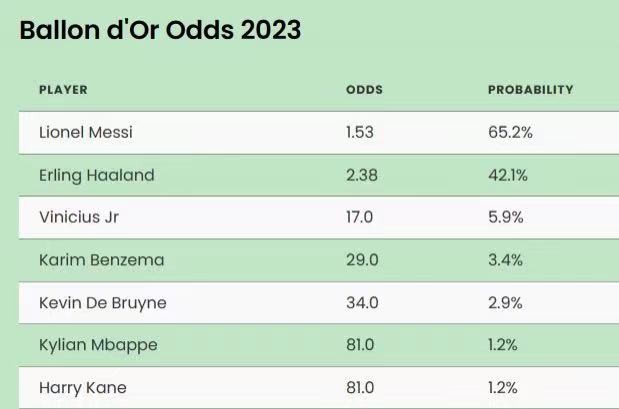Select Vinicius Jr's 17.0 odds value

(x=359, y=217)
